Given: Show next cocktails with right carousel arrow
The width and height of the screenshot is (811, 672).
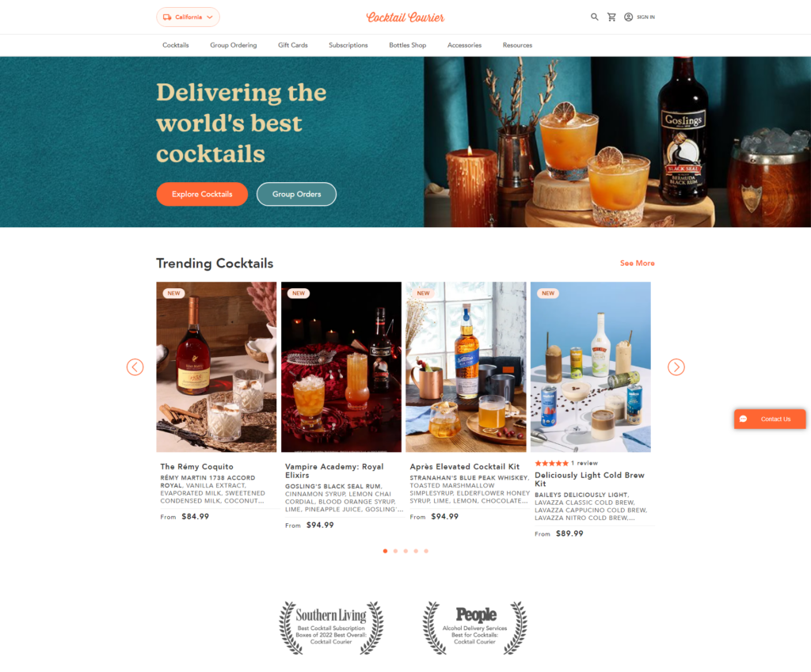Looking at the screenshot, I should pyautogui.click(x=676, y=367).
